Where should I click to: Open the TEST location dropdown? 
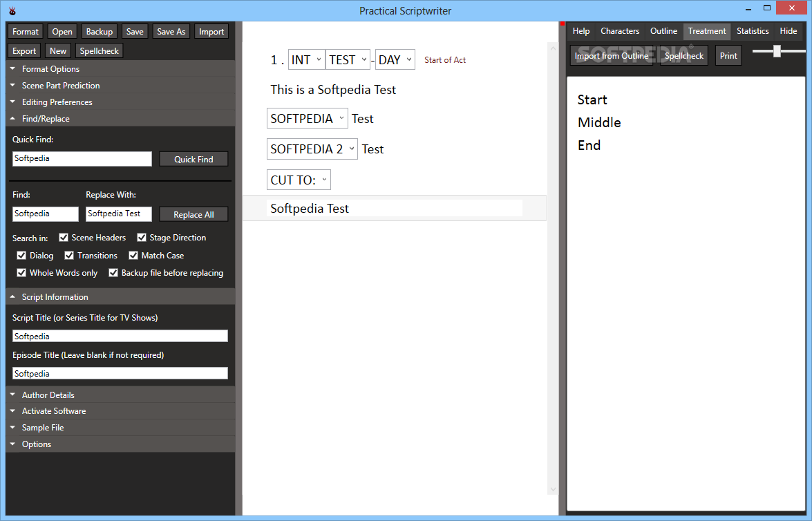pyautogui.click(x=348, y=59)
